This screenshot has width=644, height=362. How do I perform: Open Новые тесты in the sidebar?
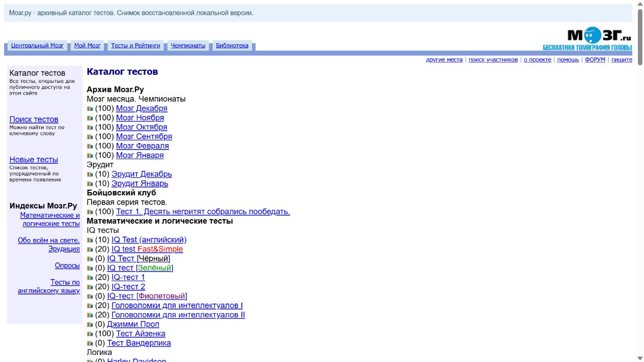tap(34, 160)
